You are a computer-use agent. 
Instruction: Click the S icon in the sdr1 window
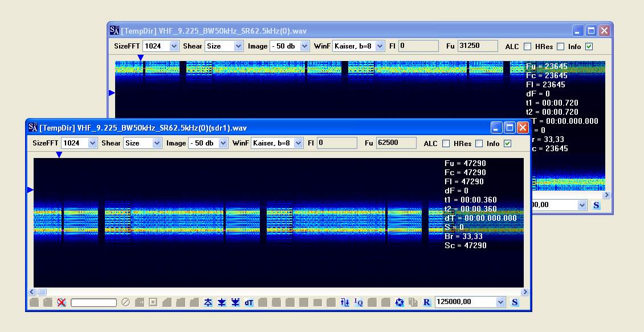pyautogui.click(x=515, y=302)
